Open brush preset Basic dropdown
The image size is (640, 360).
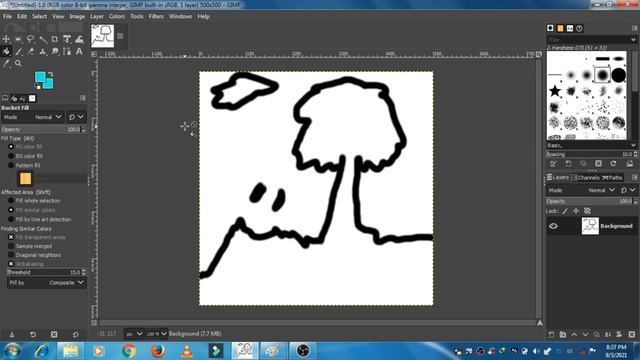591,145
